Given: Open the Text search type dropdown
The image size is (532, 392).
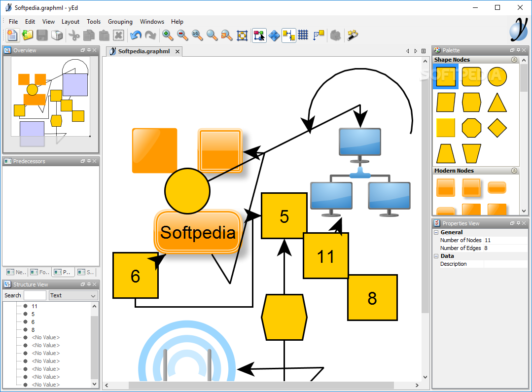Looking at the screenshot, I should (73, 295).
